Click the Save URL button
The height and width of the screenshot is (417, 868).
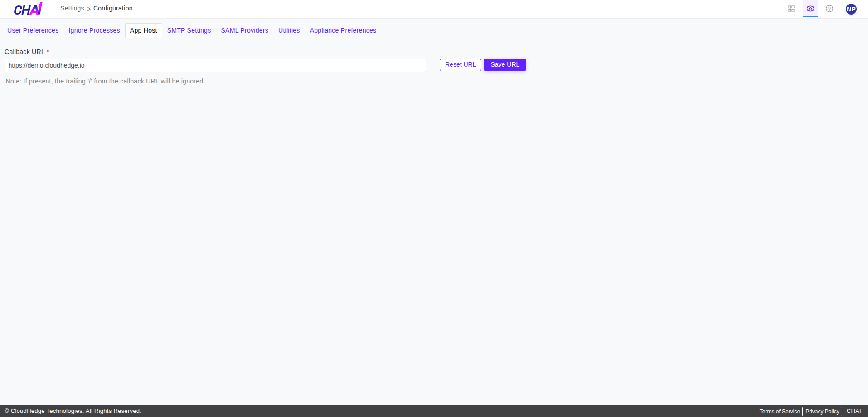(504, 65)
